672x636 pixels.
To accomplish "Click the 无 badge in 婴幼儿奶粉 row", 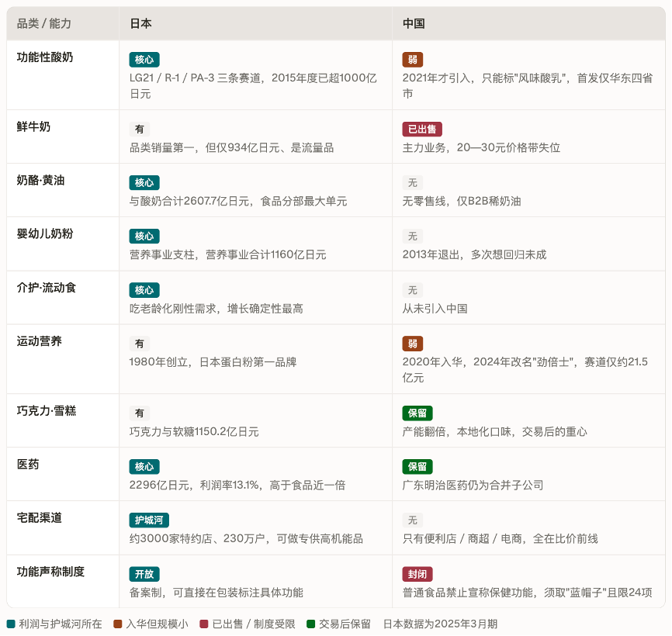I will pos(413,237).
